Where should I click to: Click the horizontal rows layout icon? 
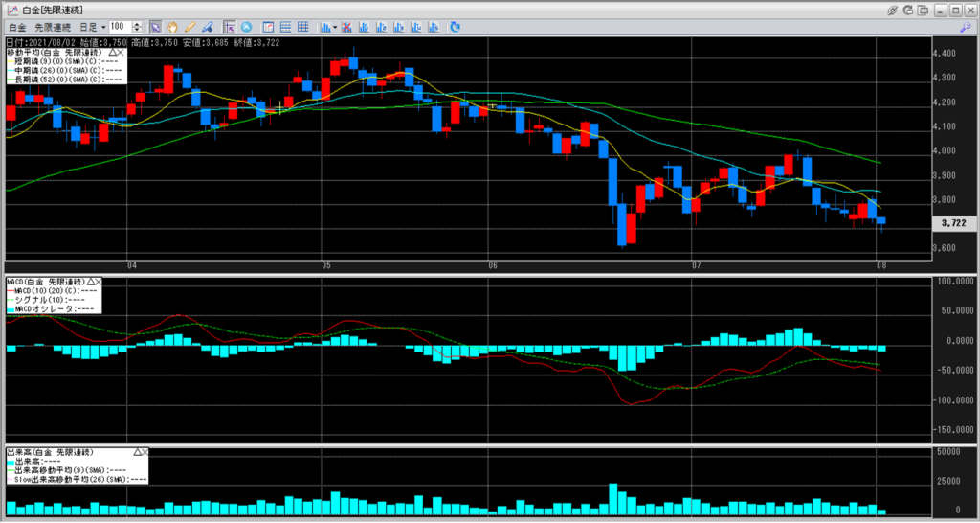coord(285,27)
